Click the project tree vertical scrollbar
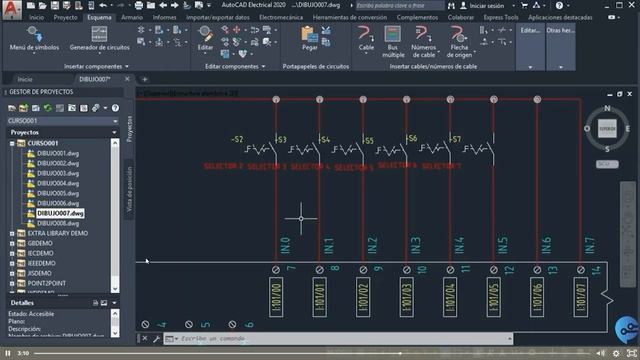This screenshot has height=360, width=640. pyautogui.click(x=115, y=216)
